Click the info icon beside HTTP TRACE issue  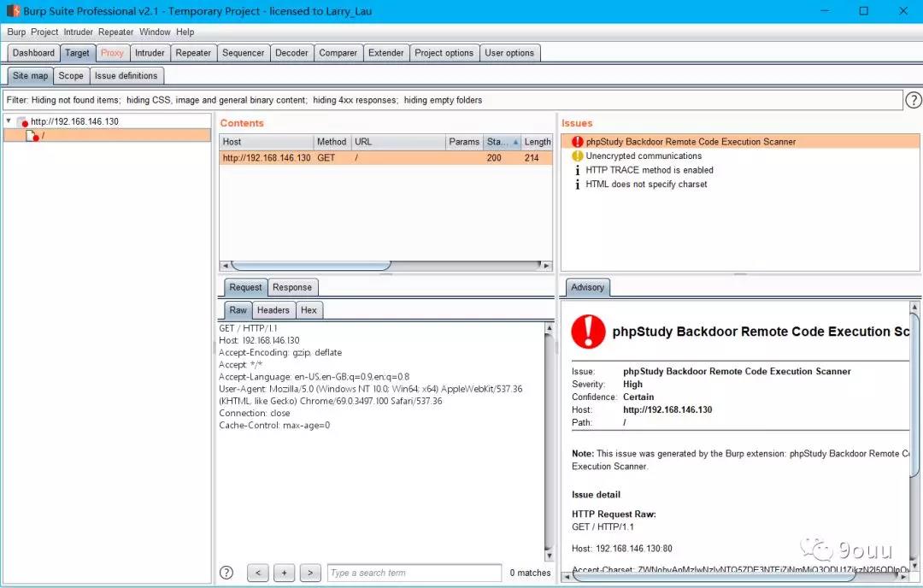578,170
